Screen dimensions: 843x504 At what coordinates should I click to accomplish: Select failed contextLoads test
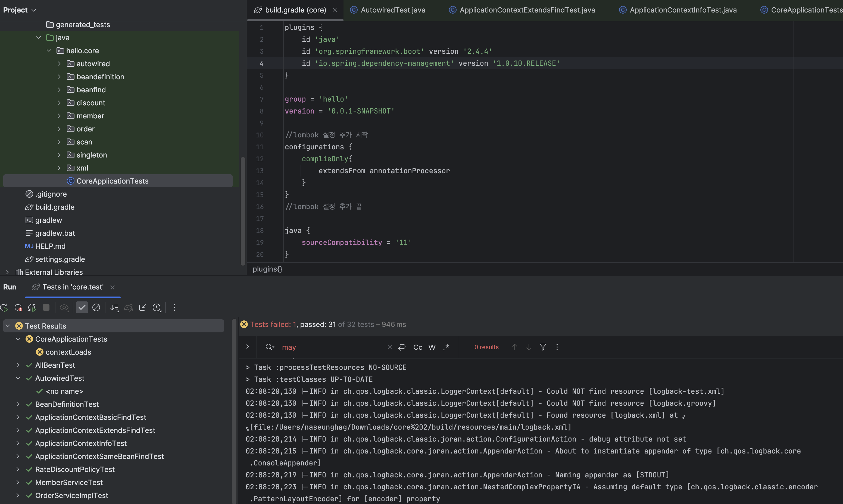[x=64, y=352]
